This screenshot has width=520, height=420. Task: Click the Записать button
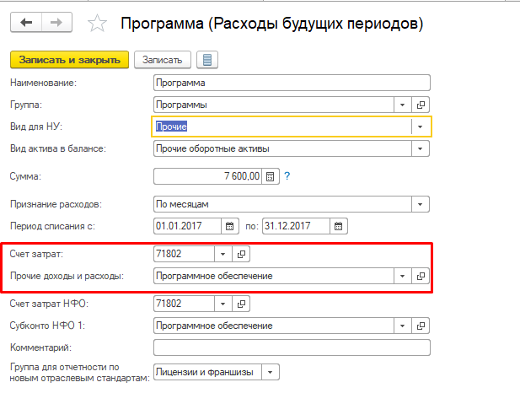point(162,59)
